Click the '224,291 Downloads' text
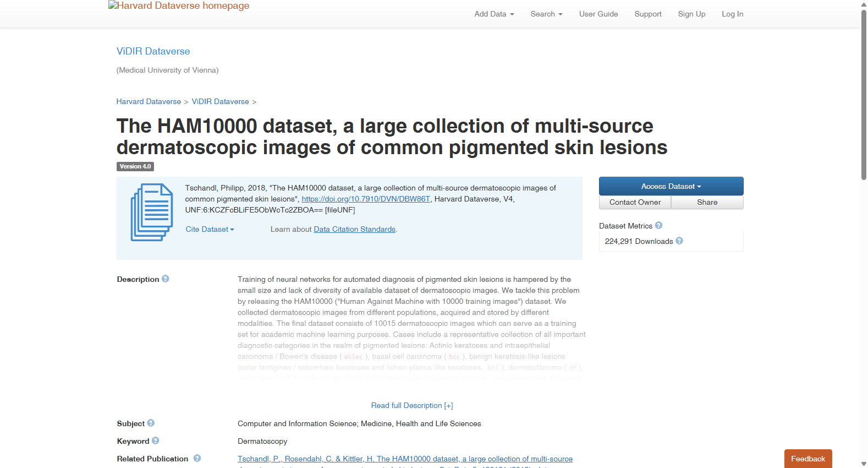868x468 pixels. [x=639, y=241]
